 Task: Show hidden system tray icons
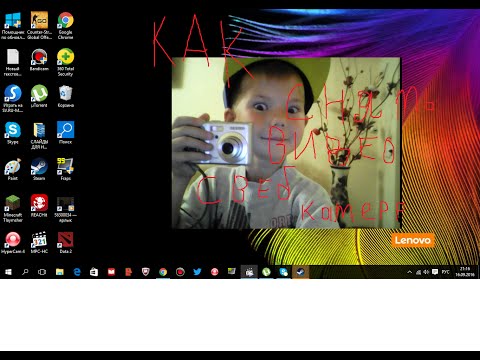[409, 272]
